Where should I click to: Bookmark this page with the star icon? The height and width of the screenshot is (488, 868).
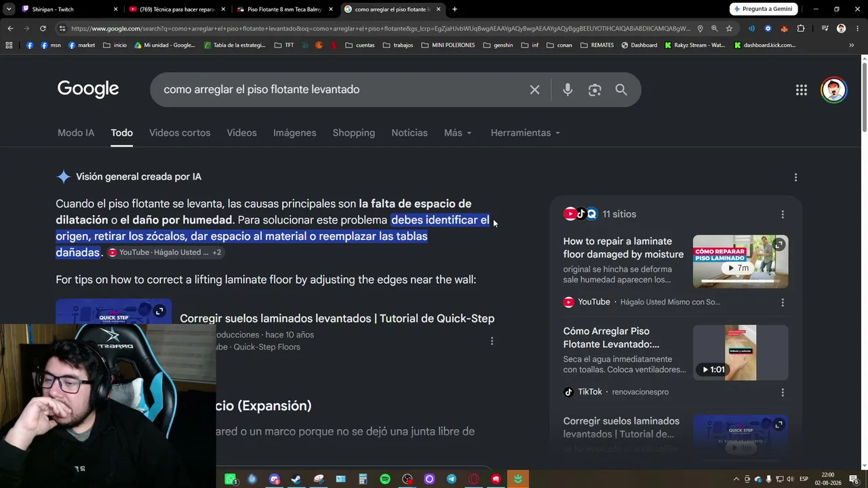[729, 28]
